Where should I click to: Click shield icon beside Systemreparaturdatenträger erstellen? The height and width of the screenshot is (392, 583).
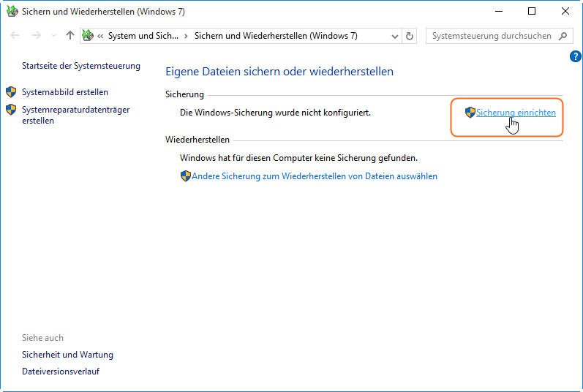(x=11, y=110)
